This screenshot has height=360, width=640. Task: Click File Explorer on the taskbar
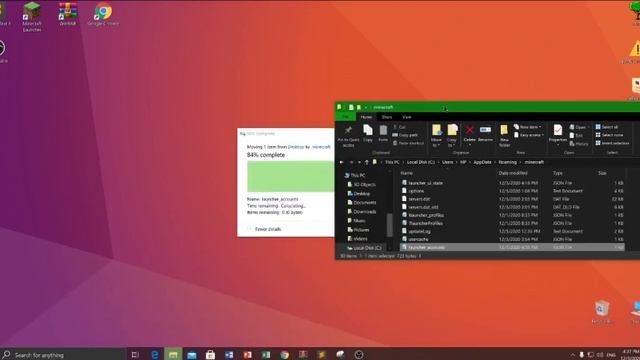tap(173, 354)
